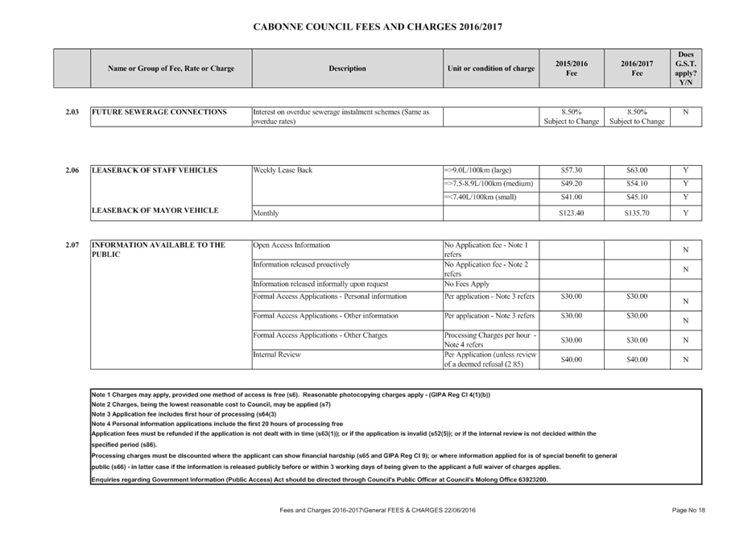
Task: Click the page title 'CABONNE COUNCIL FEES AND CHARGES 2016/2017'
Action: click(378, 27)
